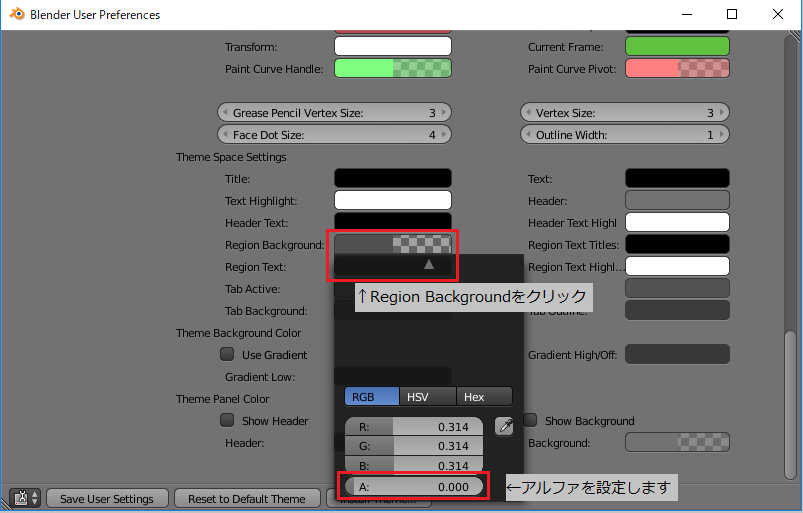Open the Paint Curve Handle color swatch
The width and height of the screenshot is (803, 513).
pos(393,69)
